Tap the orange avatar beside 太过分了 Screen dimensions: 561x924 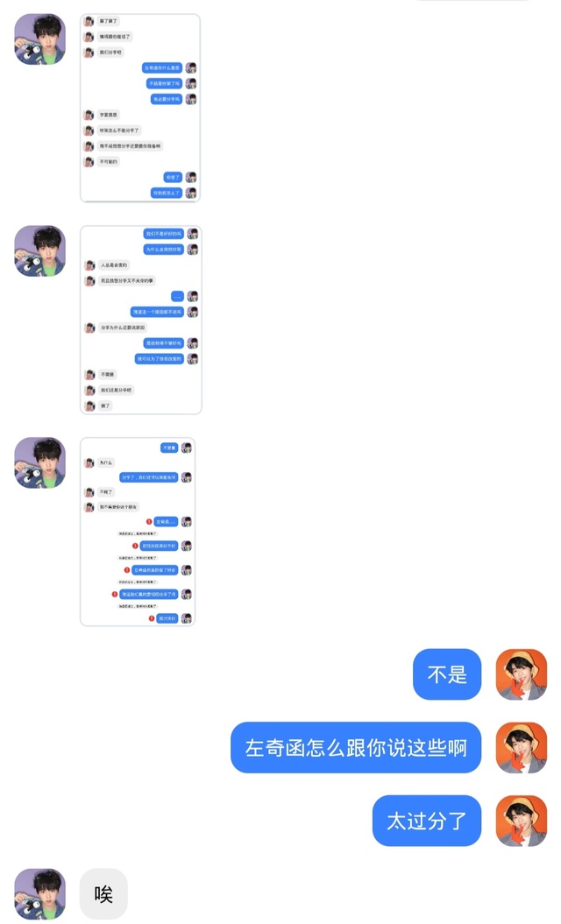click(522, 821)
